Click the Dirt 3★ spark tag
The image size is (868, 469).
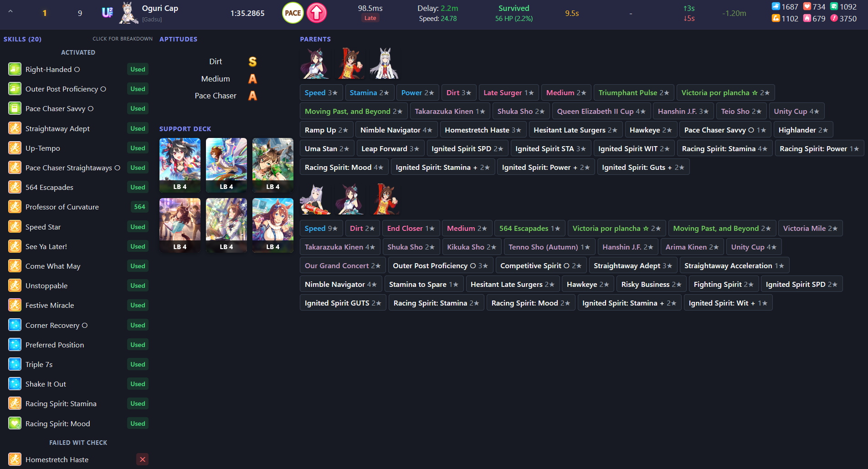[x=459, y=92]
